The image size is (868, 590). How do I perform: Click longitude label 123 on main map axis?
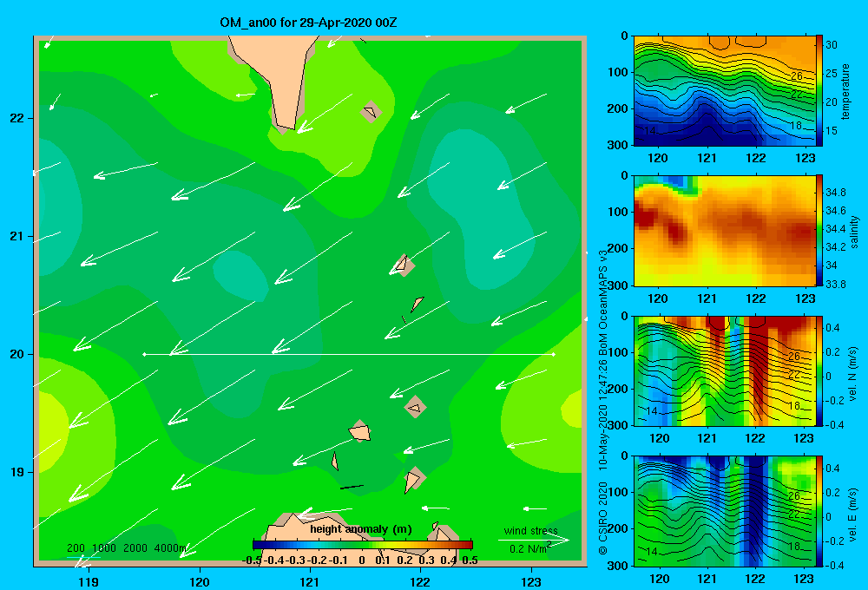[531, 581]
